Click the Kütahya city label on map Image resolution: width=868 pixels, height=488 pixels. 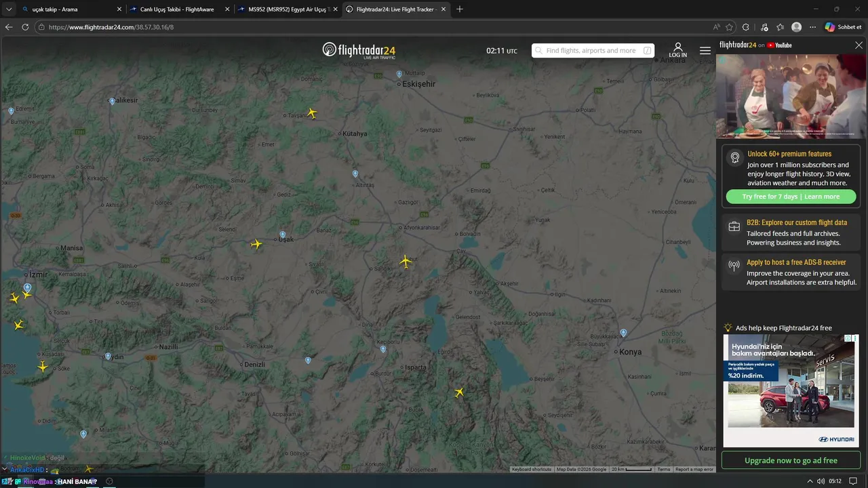pyautogui.click(x=355, y=134)
